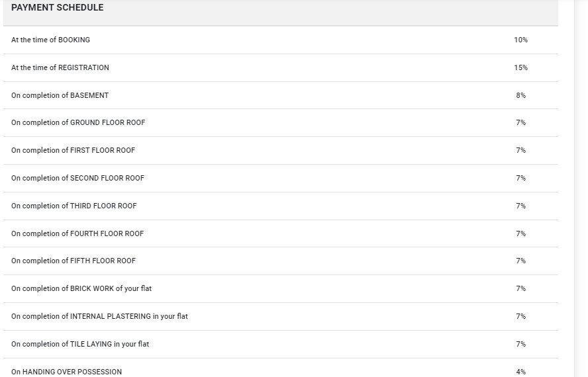Click the 7% value for GROUND FLOOR ROOF
This screenshot has width=588, height=377.
pyautogui.click(x=520, y=122)
